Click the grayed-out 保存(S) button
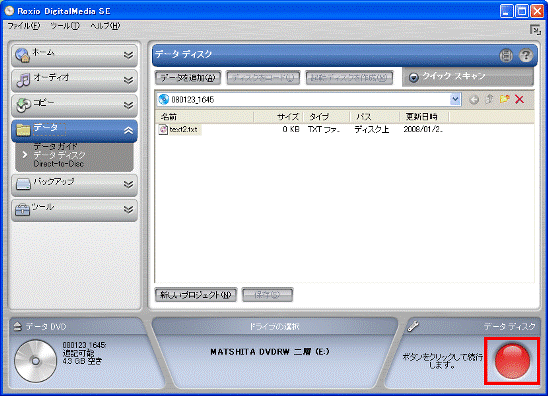 [x=267, y=295]
